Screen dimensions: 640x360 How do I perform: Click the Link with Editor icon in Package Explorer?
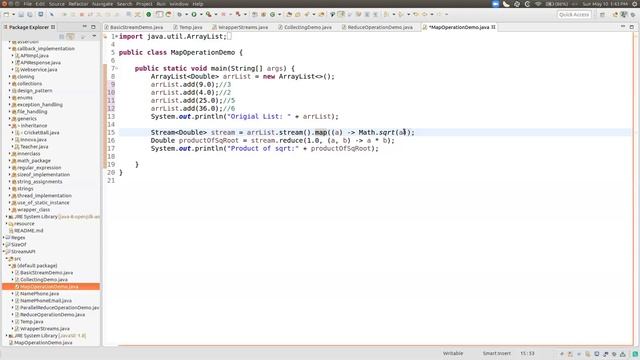tap(71, 36)
